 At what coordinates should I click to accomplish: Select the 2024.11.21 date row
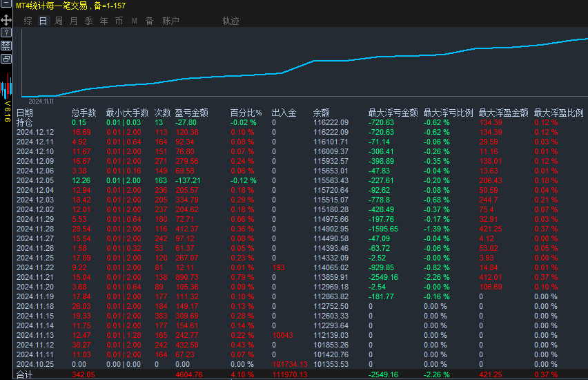click(35, 277)
